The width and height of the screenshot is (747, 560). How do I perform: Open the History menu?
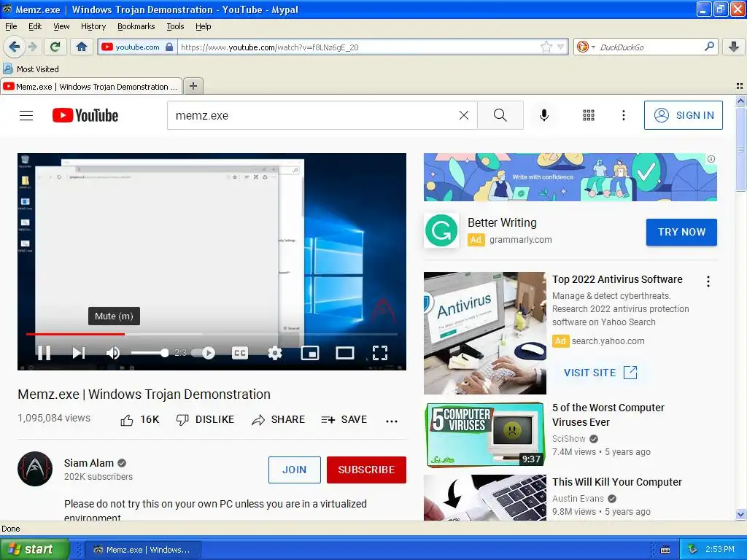point(93,26)
